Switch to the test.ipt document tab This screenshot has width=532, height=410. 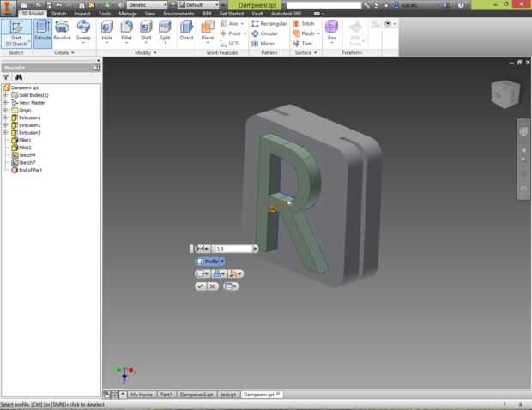pyautogui.click(x=227, y=395)
